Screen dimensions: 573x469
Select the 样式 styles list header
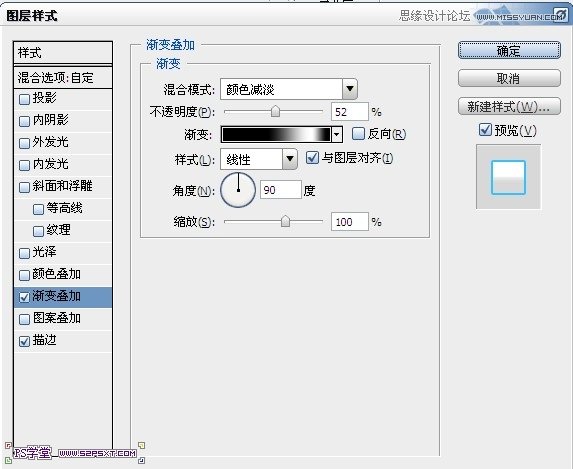tap(63, 53)
